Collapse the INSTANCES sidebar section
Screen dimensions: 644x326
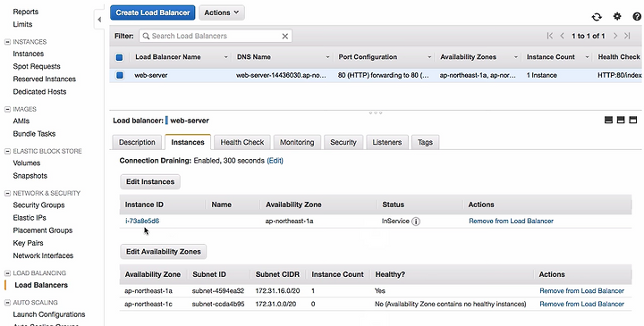click(x=7, y=42)
